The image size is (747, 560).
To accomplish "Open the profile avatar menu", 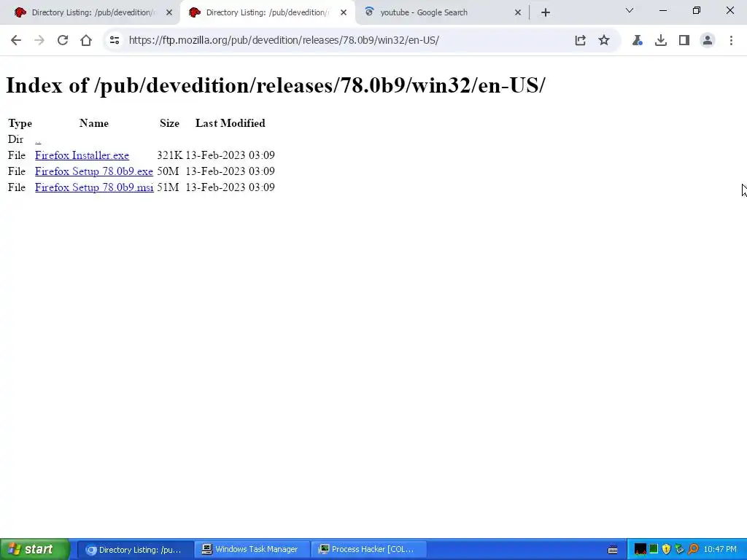I will tap(708, 41).
